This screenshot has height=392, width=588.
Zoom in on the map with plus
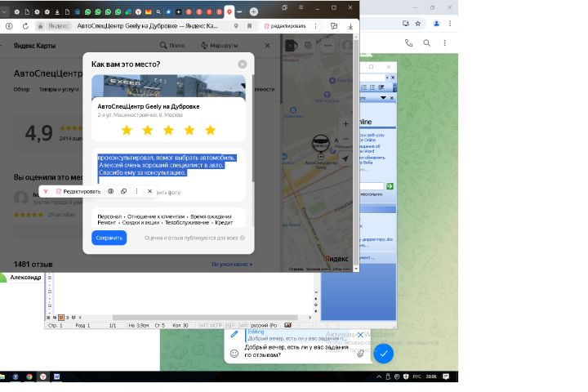pos(345,124)
